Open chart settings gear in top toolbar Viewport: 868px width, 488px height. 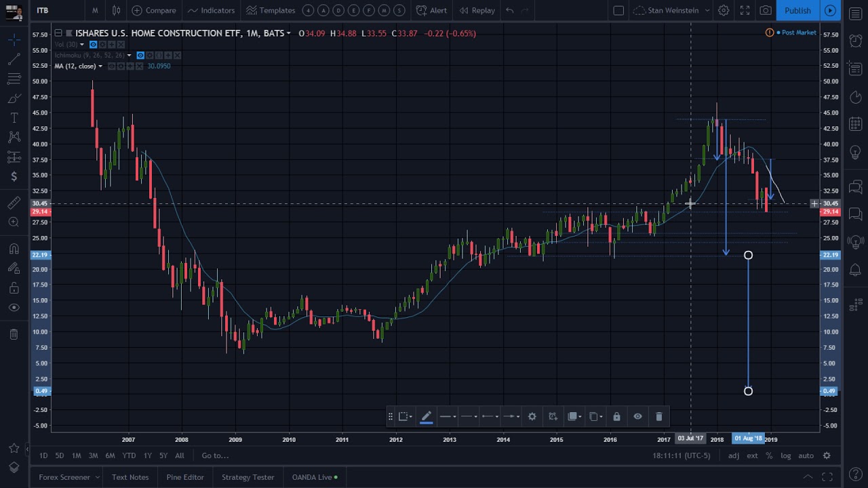724,10
